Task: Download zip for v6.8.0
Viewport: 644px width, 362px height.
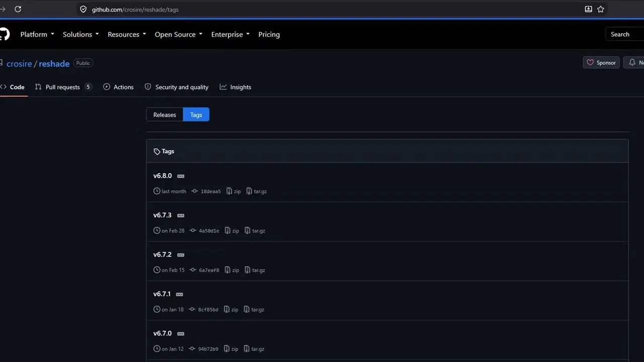Action: (x=234, y=192)
